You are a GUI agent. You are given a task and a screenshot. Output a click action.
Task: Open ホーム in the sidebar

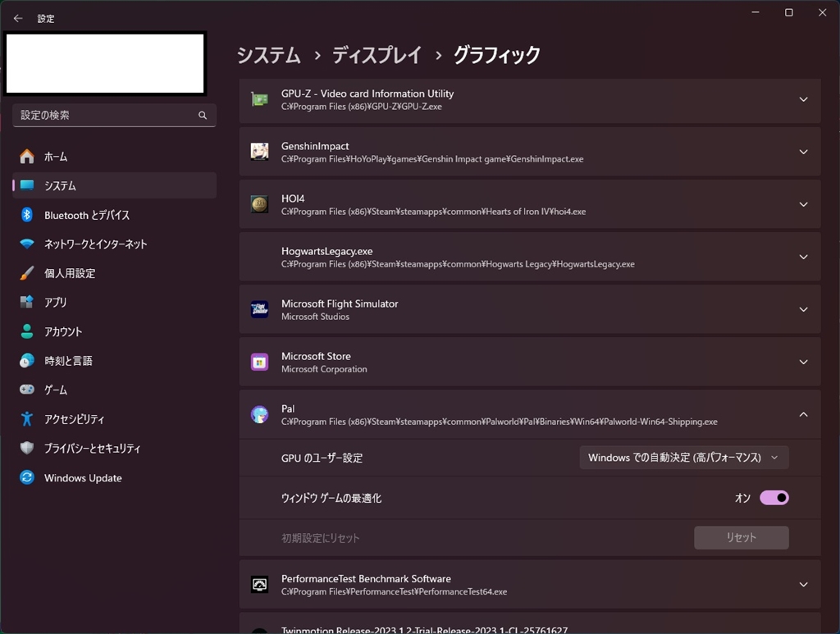coord(114,157)
